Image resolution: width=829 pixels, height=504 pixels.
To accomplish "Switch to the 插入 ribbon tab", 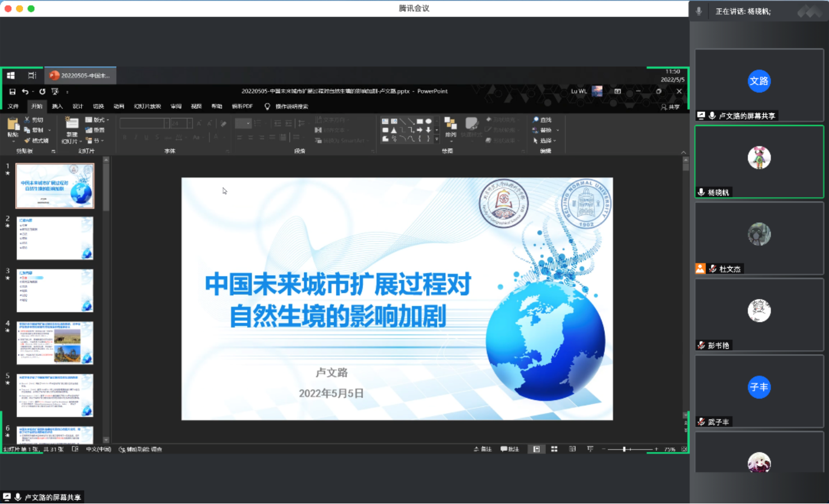I will click(x=57, y=107).
